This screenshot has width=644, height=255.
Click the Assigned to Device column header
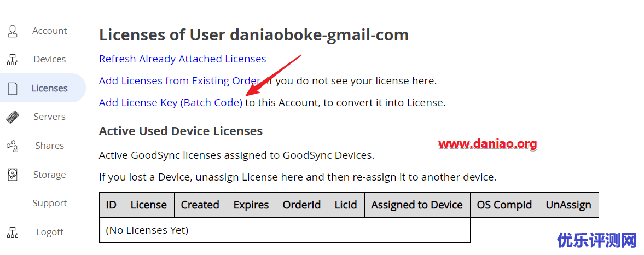[x=417, y=205]
